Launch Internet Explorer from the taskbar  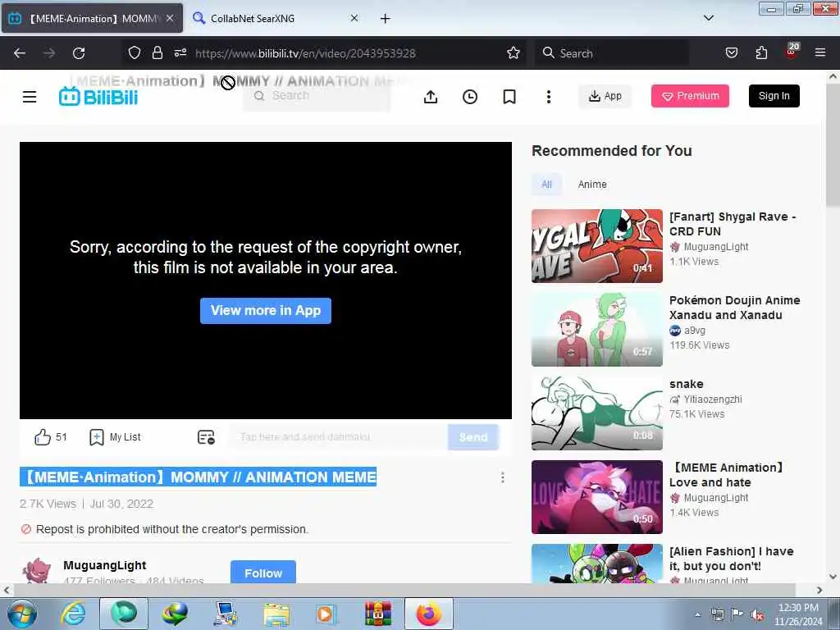pos(73,614)
